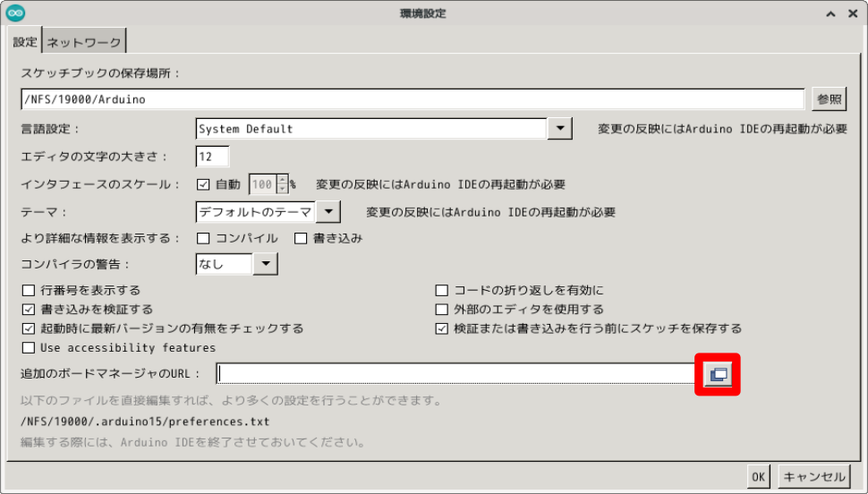Click the 参照 browse button
Image resolution: width=868 pixels, height=494 pixels.
point(830,99)
